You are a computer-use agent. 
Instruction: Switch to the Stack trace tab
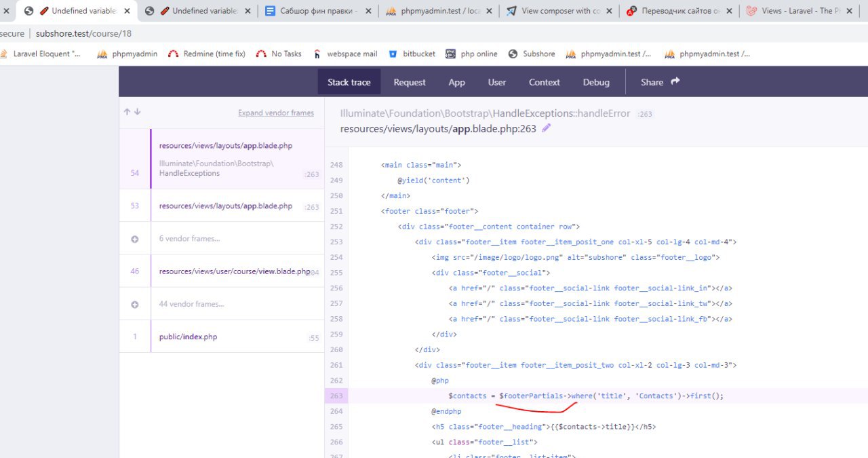point(349,82)
